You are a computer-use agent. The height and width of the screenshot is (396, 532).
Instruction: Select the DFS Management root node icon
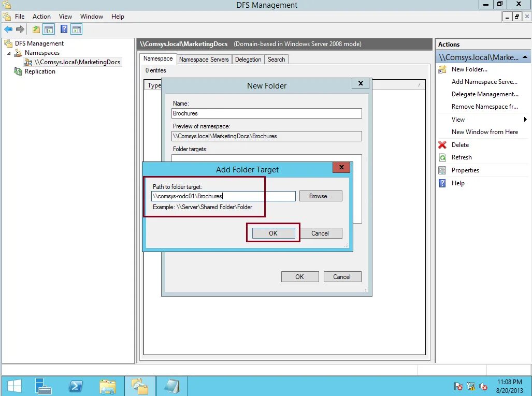click(x=8, y=43)
